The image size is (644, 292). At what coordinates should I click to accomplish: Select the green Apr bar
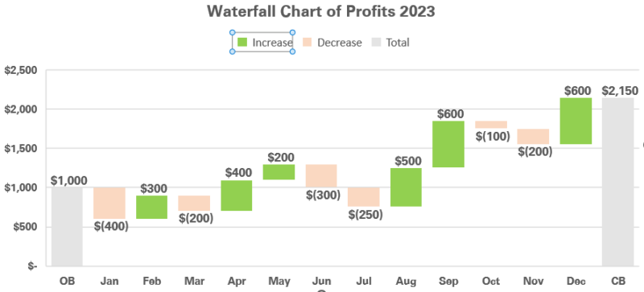(x=236, y=195)
